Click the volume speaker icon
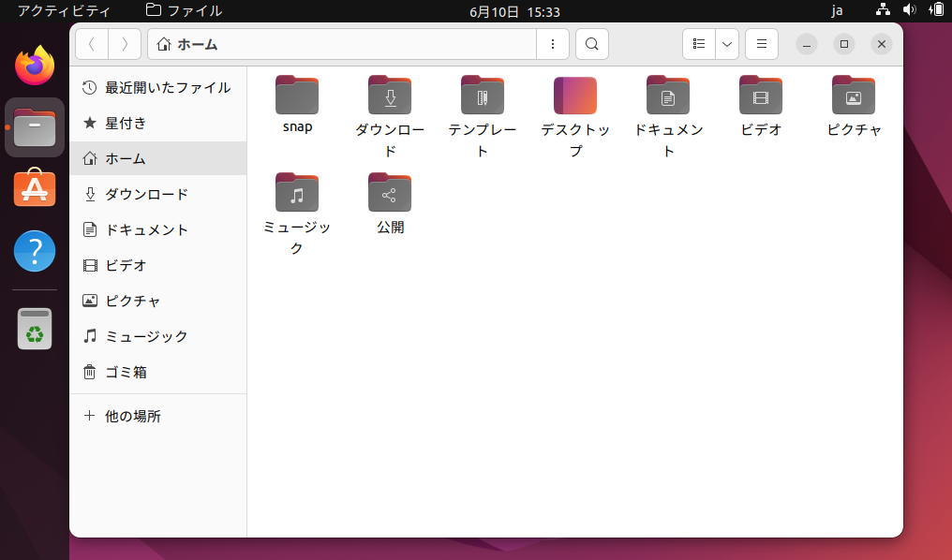The width and height of the screenshot is (952, 560). pos(909,9)
